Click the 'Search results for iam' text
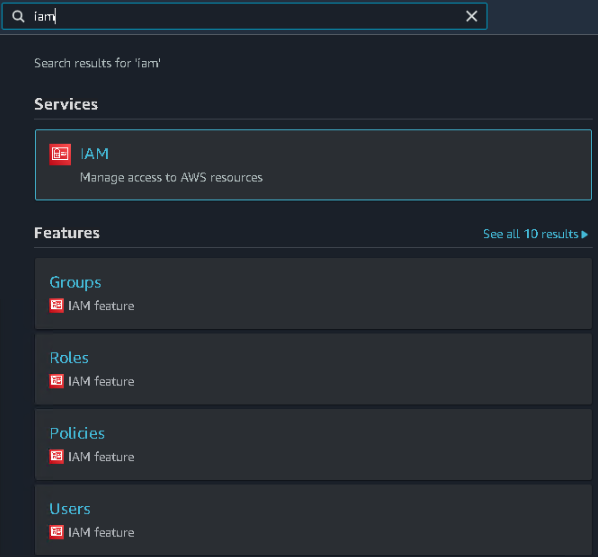 pyautogui.click(x=98, y=63)
